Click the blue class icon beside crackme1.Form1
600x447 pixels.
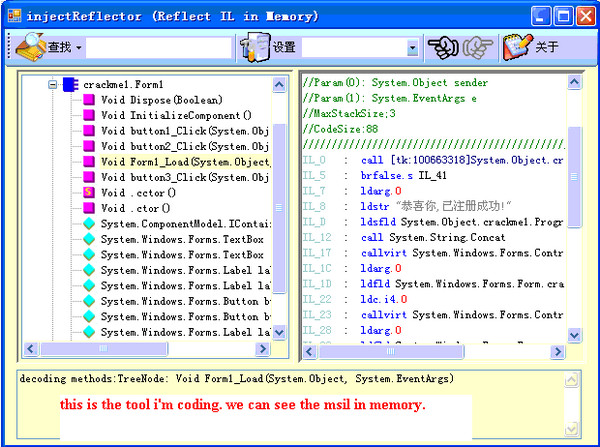point(70,85)
